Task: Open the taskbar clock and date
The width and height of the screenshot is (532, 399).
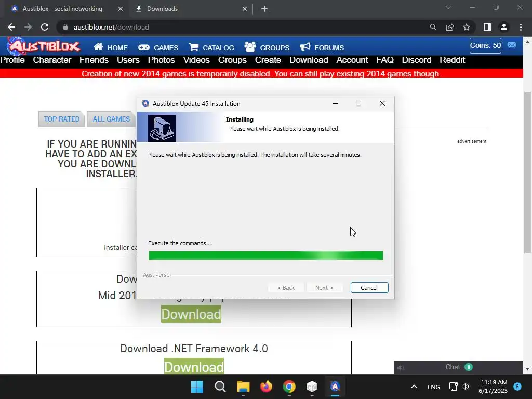Action: [493, 387]
